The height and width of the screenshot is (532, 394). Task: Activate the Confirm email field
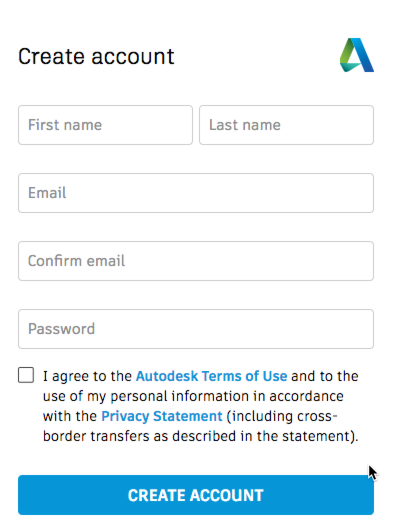[x=196, y=261]
